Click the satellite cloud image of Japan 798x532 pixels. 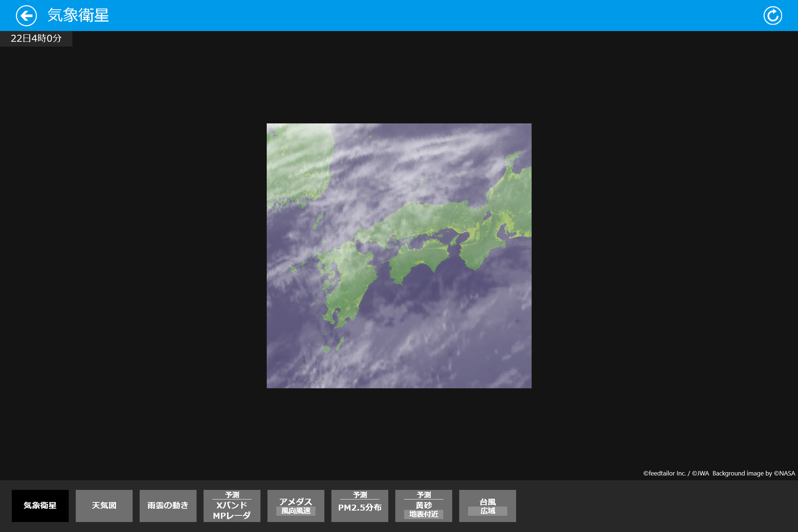[399, 256]
